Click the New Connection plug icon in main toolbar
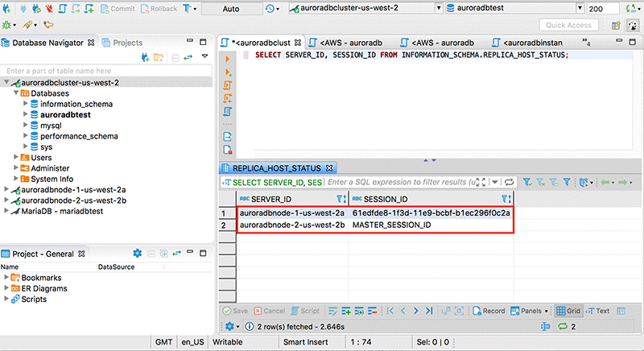Screen dimensions: 644x351 [6, 8]
